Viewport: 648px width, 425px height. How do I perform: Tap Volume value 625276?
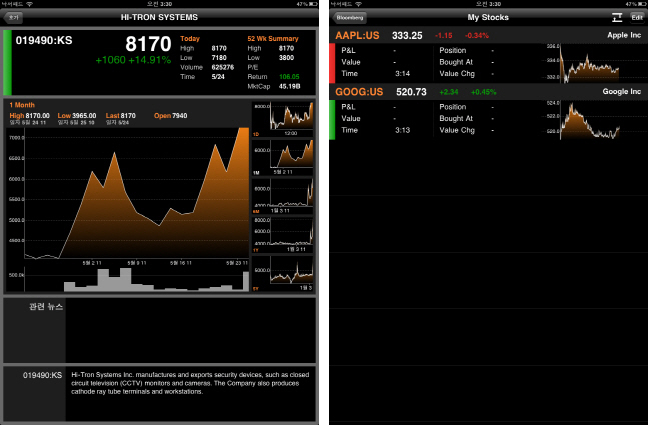tap(223, 67)
